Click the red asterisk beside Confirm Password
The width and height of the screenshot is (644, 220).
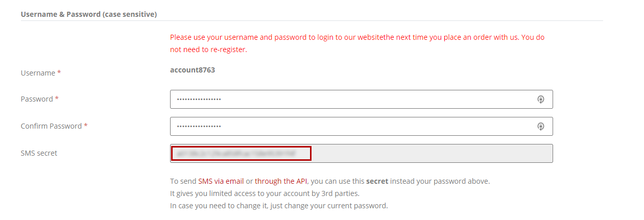coord(86,126)
